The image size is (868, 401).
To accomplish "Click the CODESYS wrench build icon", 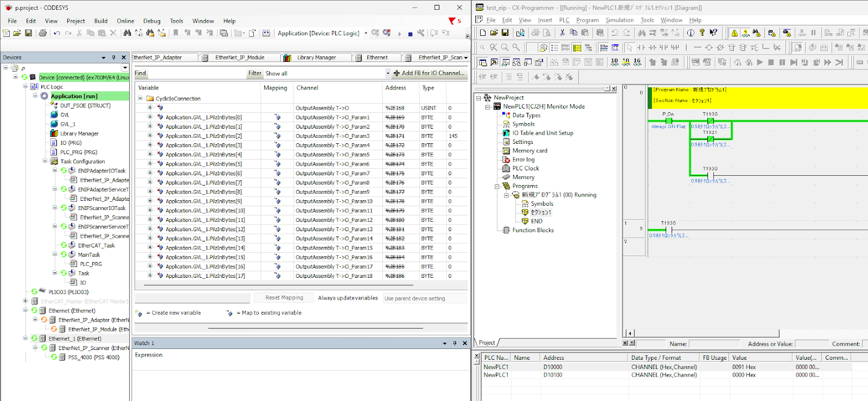I will pos(420,33).
